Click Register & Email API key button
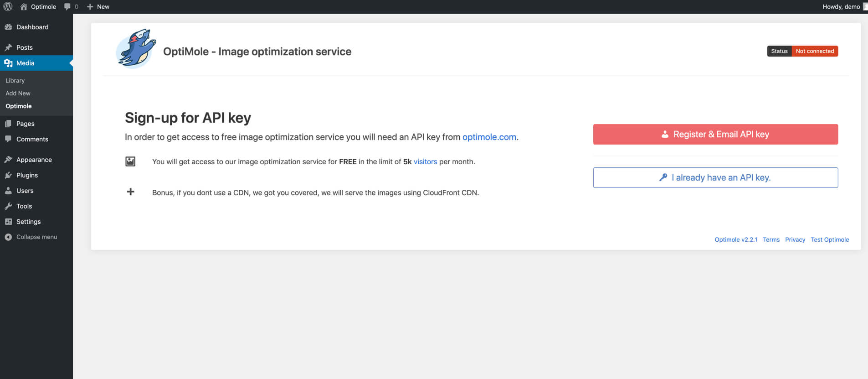 click(x=715, y=134)
